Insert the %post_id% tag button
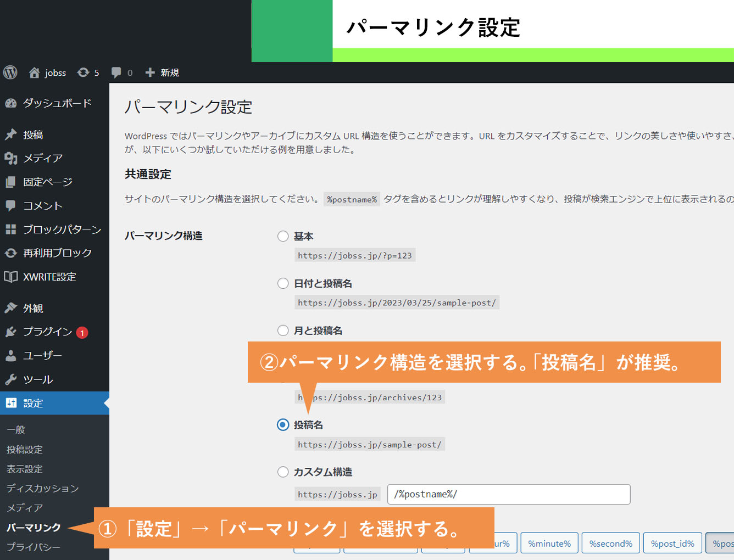 pos(672,544)
